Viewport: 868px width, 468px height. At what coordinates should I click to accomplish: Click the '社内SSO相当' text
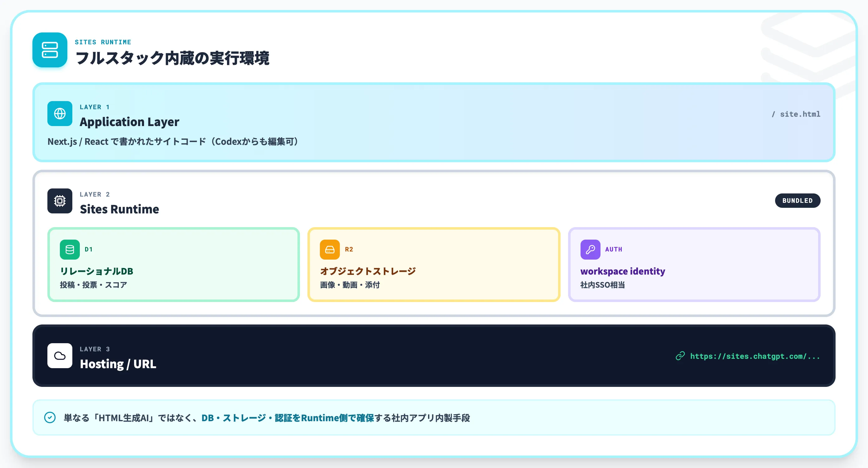tap(602, 285)
